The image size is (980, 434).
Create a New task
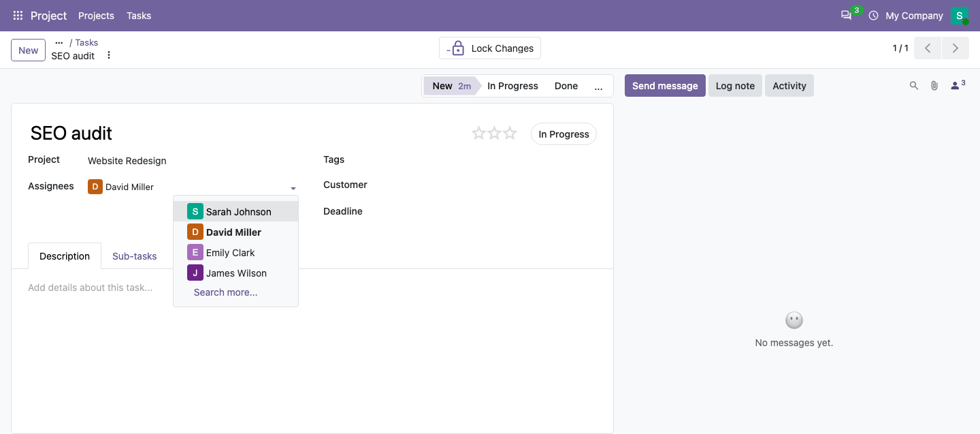[28, 50]
